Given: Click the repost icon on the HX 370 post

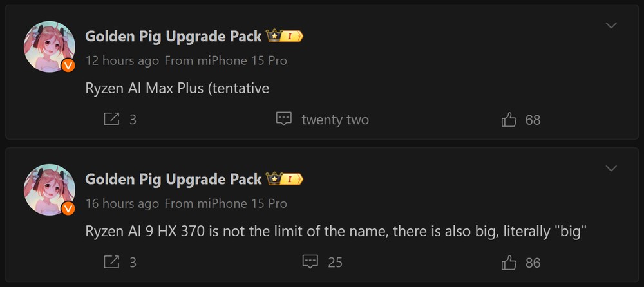Looking at the screenshot, I should coord(111,263).
